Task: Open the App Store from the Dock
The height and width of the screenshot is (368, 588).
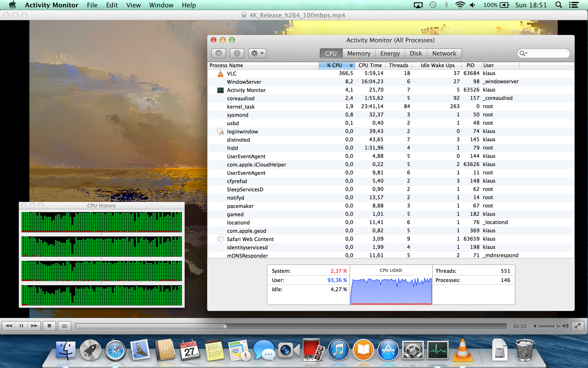Action: (388, 350)
